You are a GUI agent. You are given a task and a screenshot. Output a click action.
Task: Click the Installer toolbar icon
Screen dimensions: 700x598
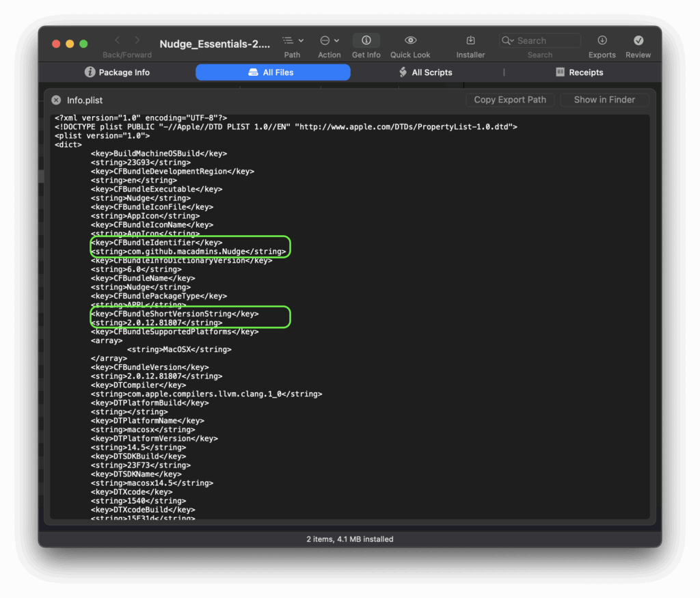(470, 41)
